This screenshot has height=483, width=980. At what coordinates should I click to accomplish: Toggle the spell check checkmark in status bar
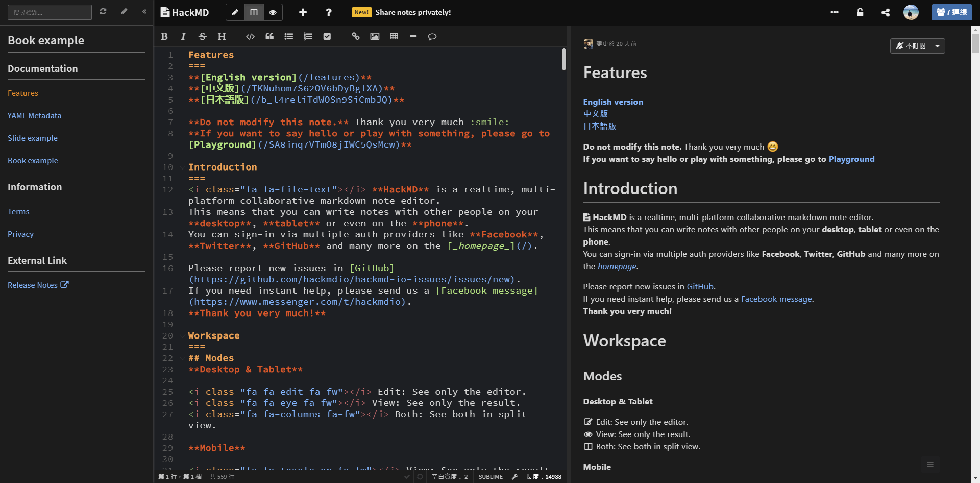point(407,477)
